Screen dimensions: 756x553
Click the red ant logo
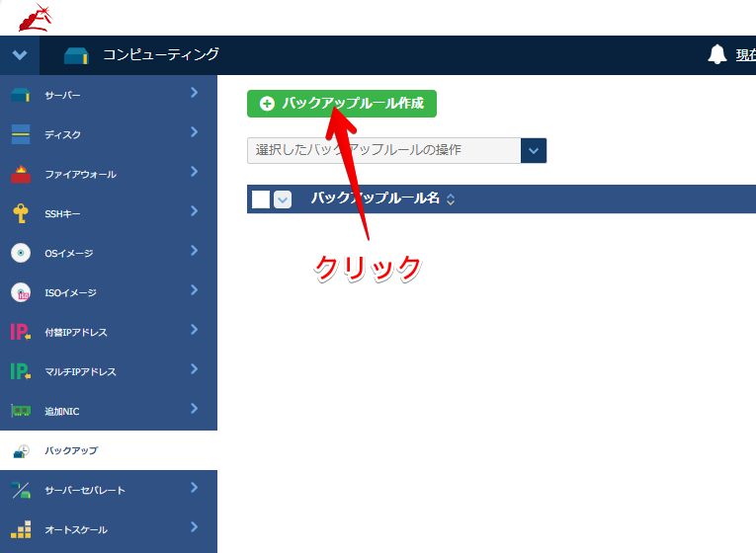tap(36, 17)
